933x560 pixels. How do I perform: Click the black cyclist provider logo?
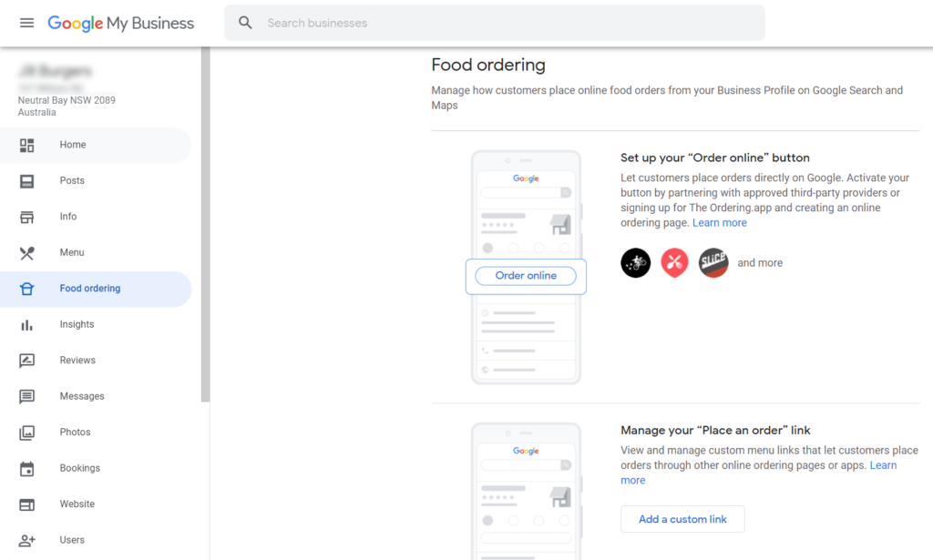coord(635,263)
